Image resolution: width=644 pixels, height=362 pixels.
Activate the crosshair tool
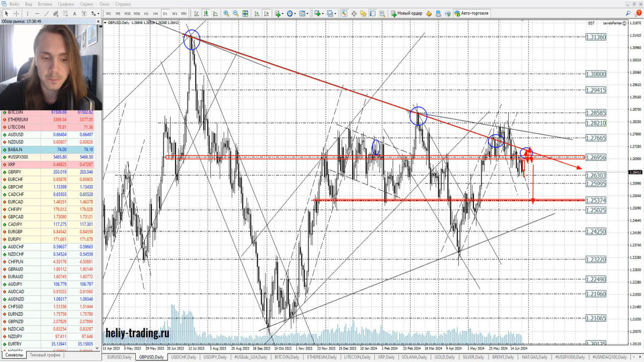17,13
